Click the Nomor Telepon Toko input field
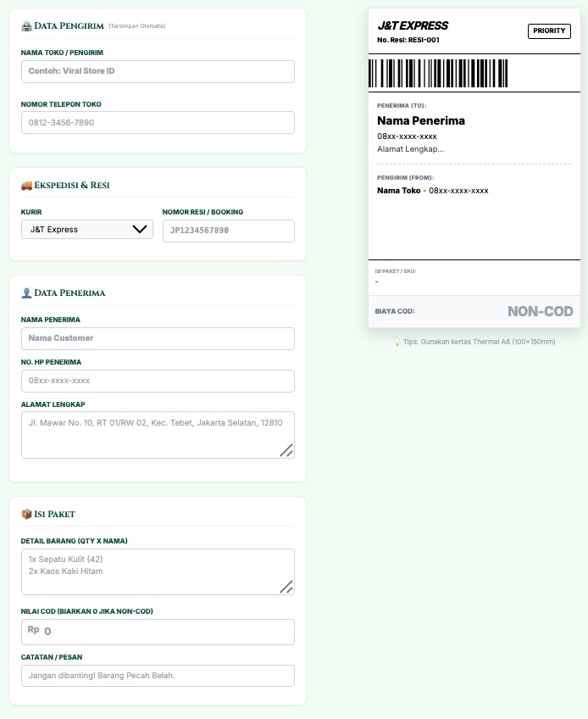588x719 pixels. (158, 122)
